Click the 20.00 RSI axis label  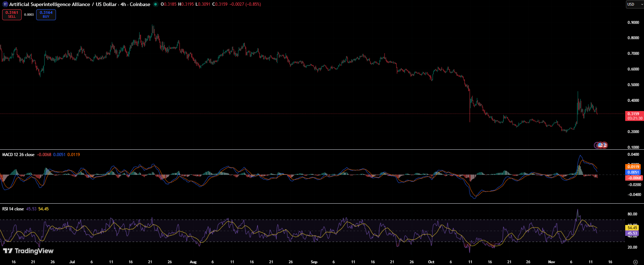632,247
